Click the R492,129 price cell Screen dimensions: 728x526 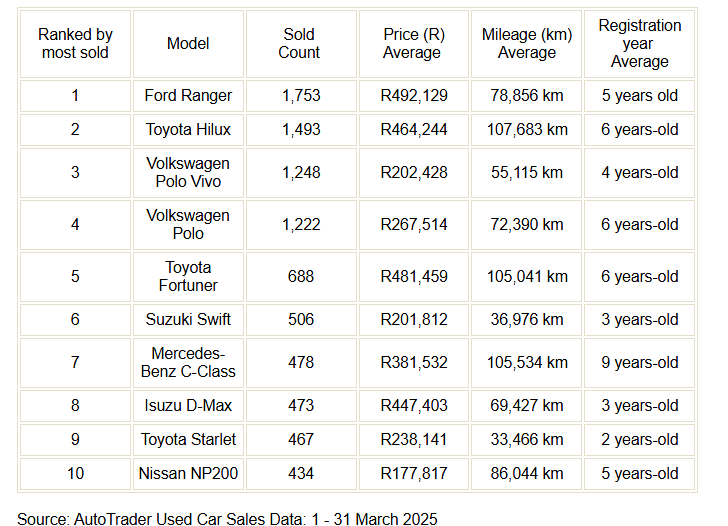414,96
